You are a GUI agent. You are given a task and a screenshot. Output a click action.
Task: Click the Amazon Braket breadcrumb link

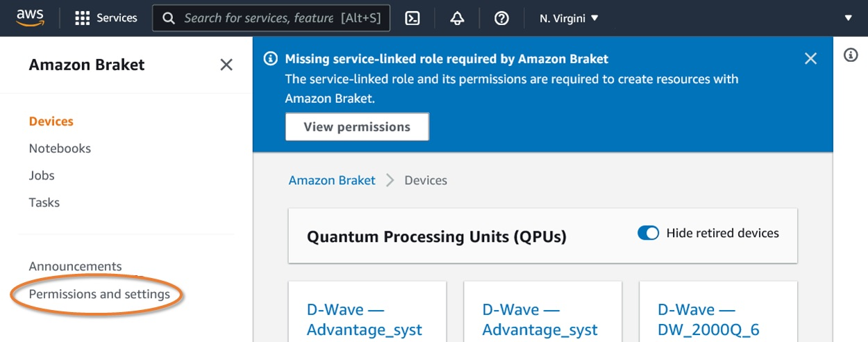[x=332, y=180]
